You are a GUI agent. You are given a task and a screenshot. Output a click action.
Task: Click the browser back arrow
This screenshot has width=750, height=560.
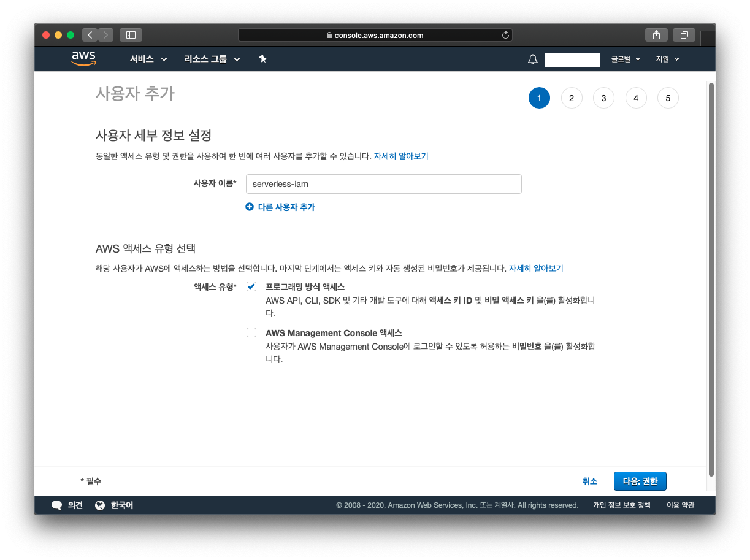click(x=90, y=35)
